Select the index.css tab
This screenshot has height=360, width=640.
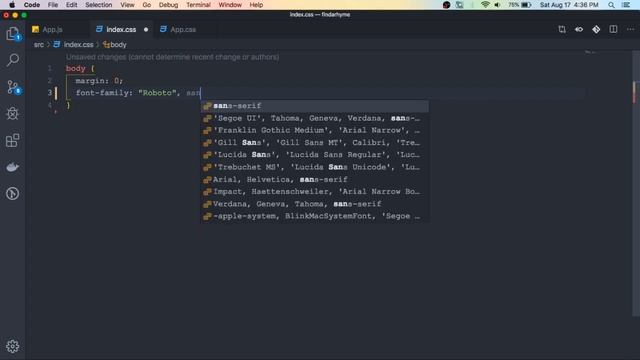point(121,29)
